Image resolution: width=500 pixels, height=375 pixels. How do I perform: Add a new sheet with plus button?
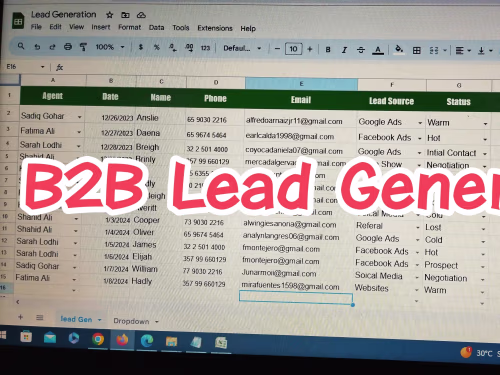[21, 317]
